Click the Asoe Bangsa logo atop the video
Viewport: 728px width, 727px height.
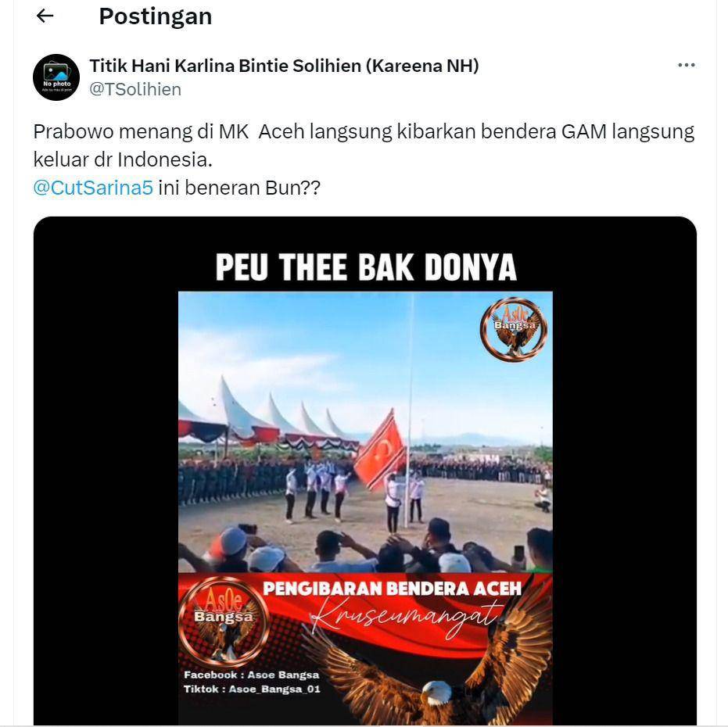point(514,329)
